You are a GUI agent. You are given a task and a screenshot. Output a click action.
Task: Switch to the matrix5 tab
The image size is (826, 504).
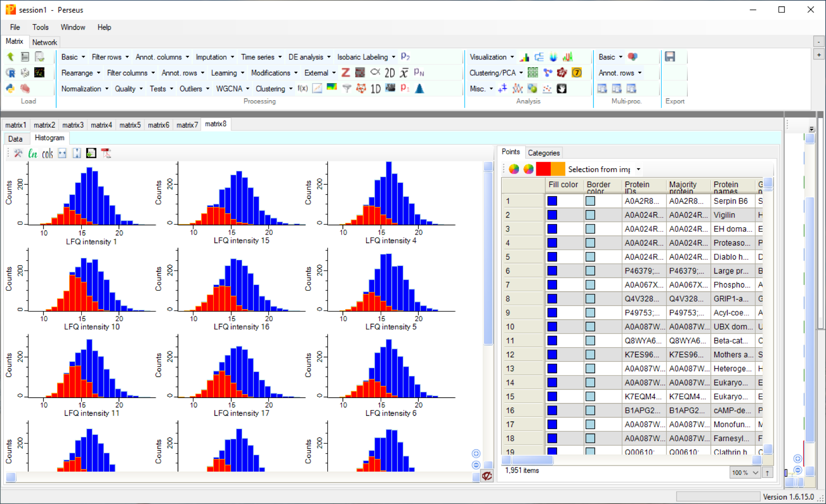130,125
